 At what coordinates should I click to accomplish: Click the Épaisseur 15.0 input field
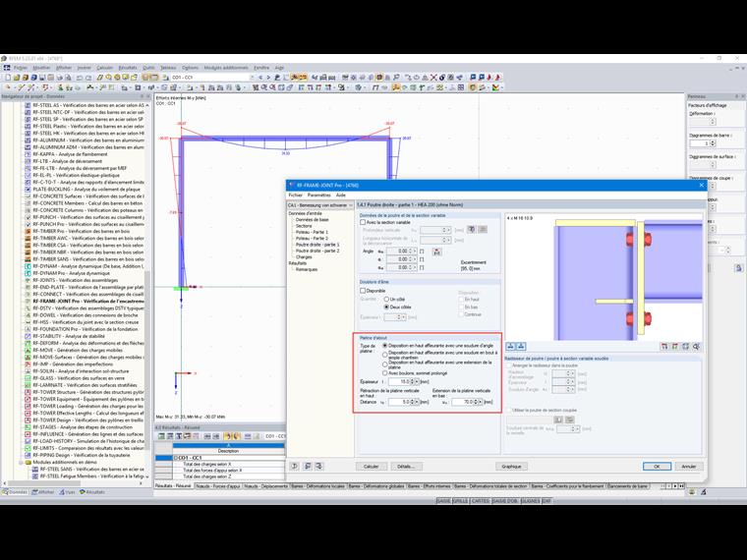point(399,382)
